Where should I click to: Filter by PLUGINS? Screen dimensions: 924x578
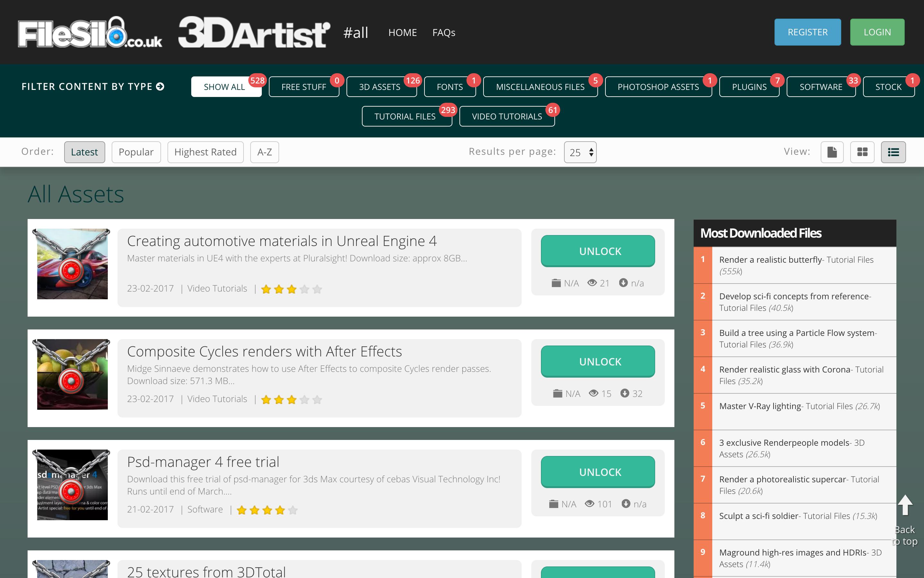coord(749,87)
